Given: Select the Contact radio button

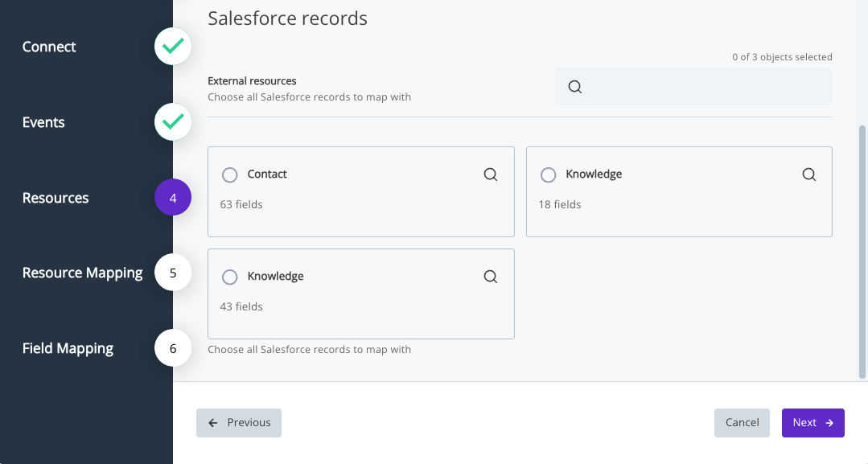Looking at the screenshot, I should click(x=230, y=175).
